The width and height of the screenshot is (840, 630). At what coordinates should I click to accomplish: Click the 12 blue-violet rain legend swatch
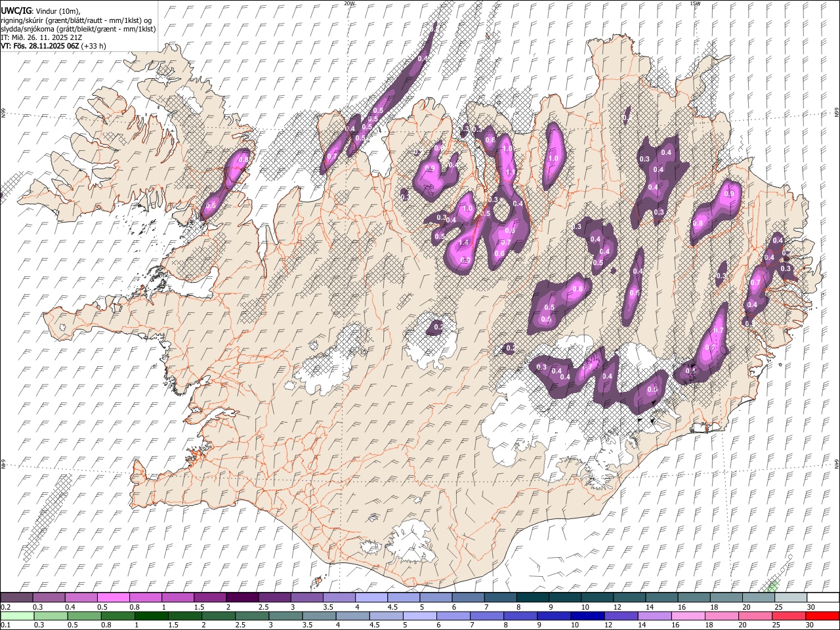tap(620, 616)
